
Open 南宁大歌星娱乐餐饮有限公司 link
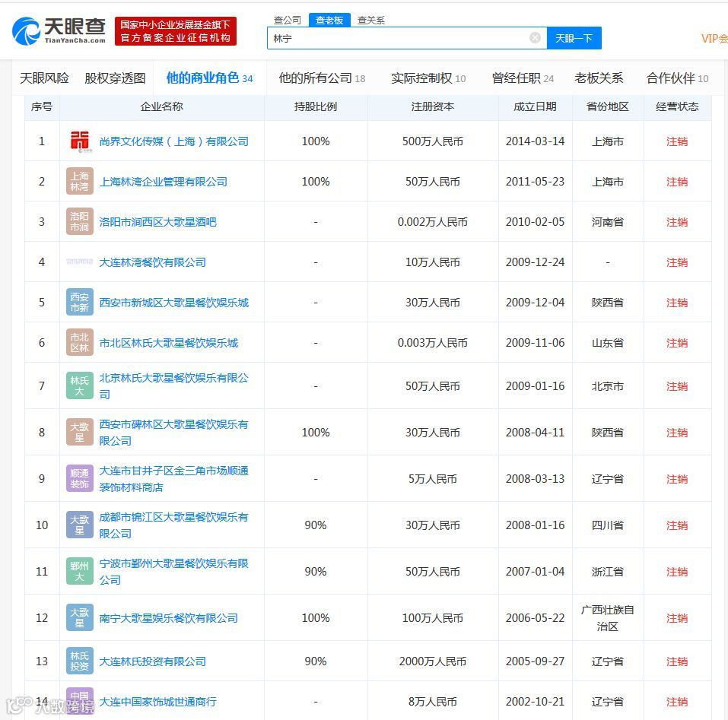tap(169, 618)
